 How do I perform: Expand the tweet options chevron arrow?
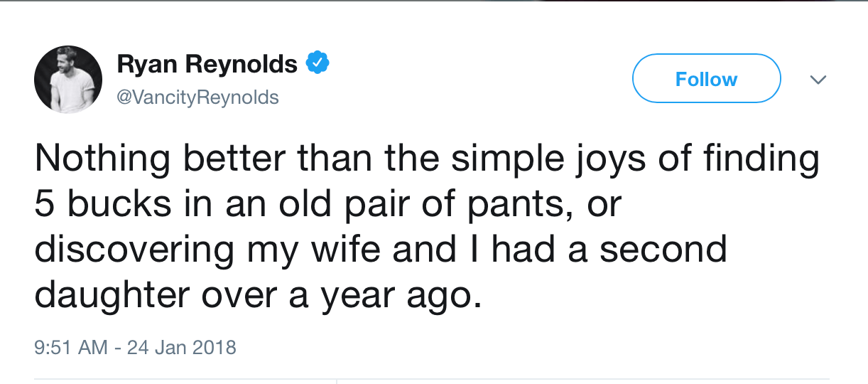click(818, 80)
